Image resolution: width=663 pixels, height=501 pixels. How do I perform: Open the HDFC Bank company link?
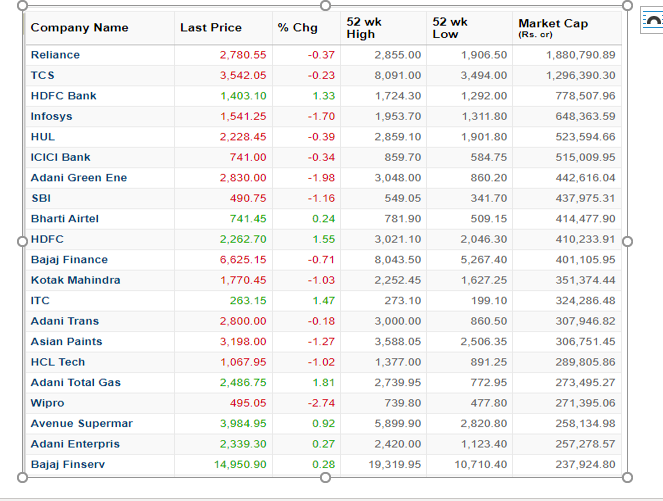click(x=63, y=96)
